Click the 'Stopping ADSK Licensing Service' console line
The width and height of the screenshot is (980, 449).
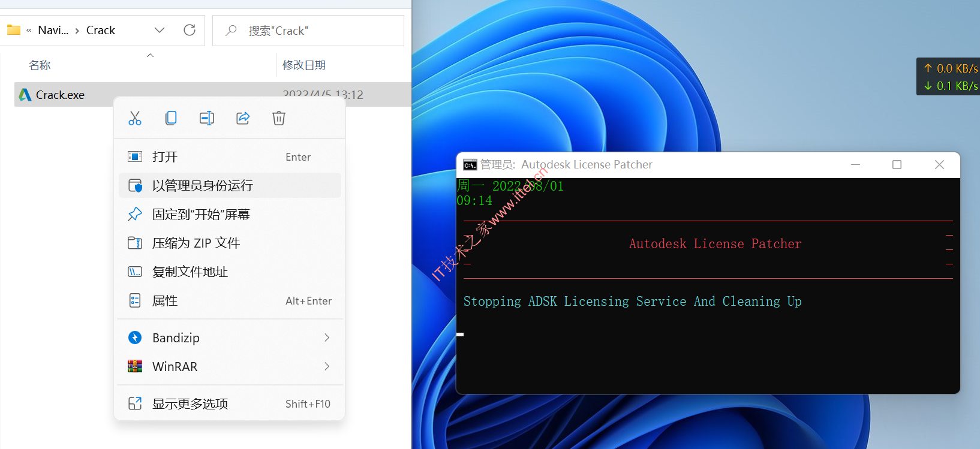coord(633,301)
